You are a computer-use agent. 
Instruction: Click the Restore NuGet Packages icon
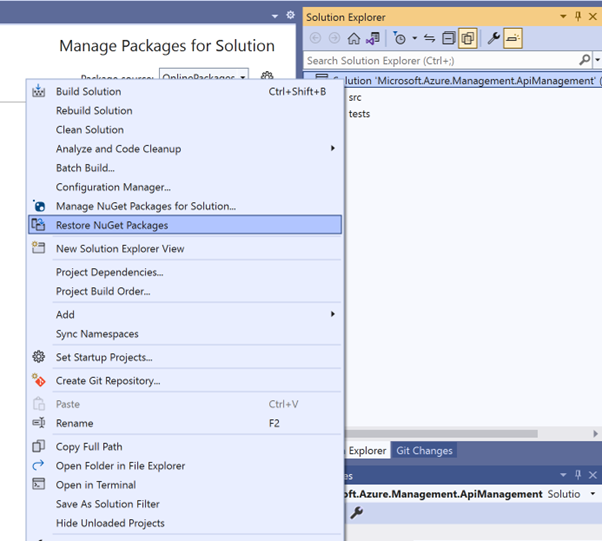(38, 225)
